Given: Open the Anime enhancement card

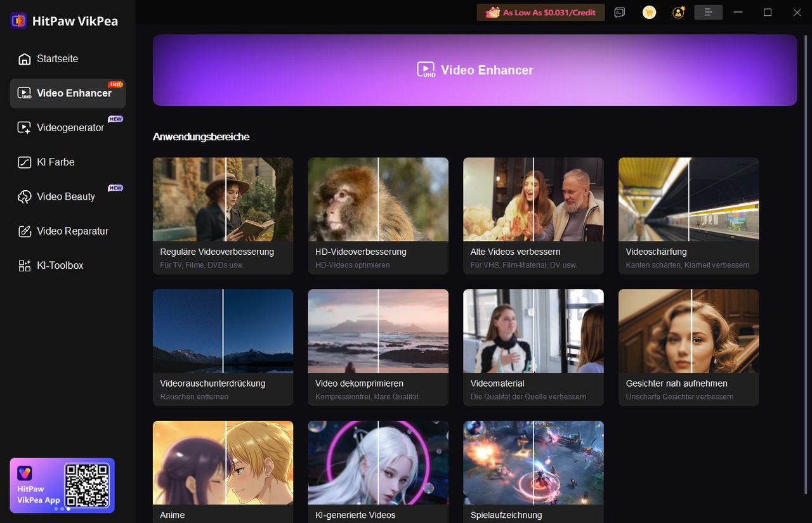Looking at the screenshot, I should 223,472.
